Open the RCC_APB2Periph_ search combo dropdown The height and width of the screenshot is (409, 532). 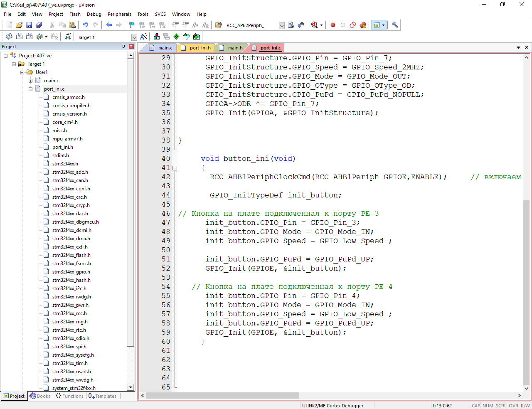[281, 25]
